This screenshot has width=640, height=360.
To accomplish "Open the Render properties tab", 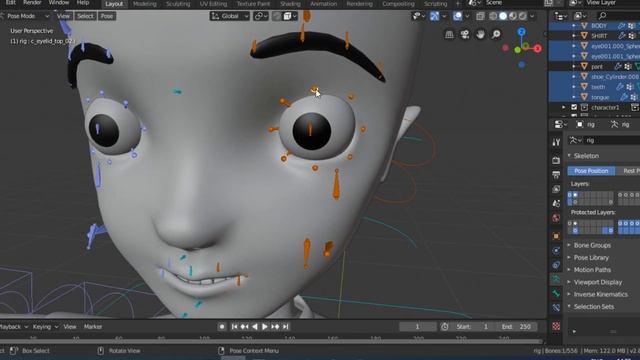I will point(556,160).
